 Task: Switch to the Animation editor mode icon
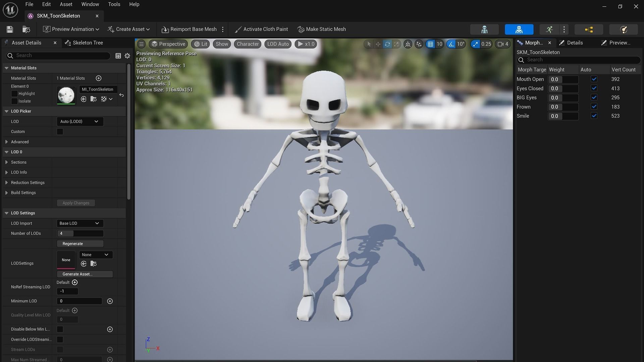(x=549, y=29)
